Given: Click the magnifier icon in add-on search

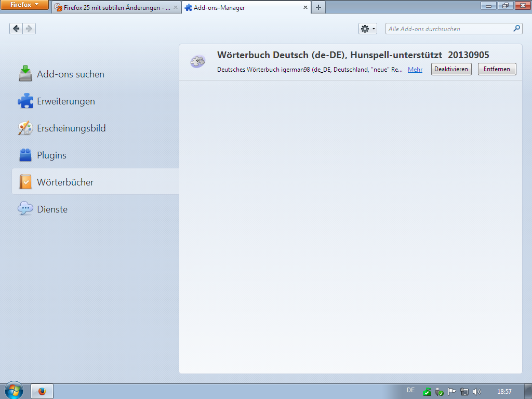Looking at the screenshot, I should click(x=516, y=29).
